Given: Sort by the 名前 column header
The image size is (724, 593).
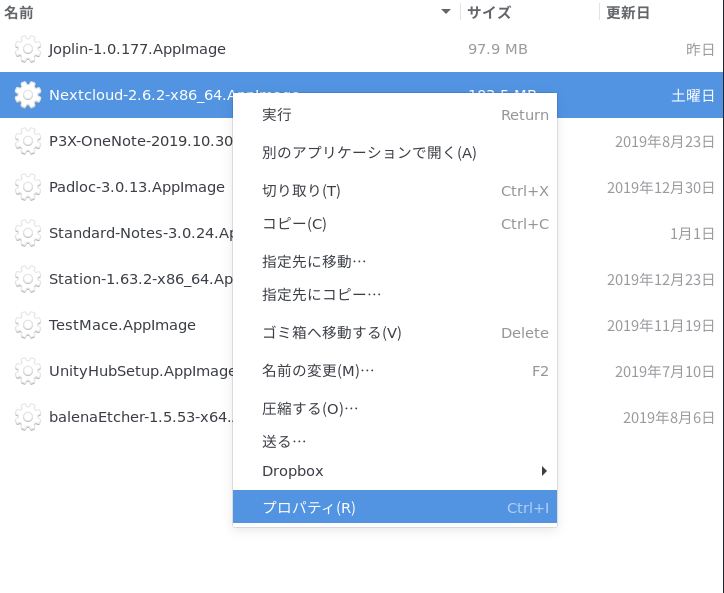Looking at the screenshot, I should (19, 12).
